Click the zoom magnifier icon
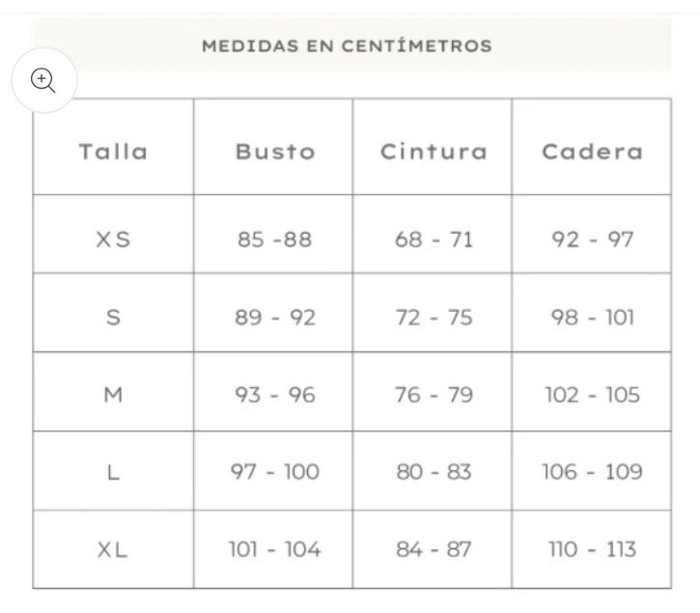Viewport: 700px width, 613px height. [x=43, y=81]
